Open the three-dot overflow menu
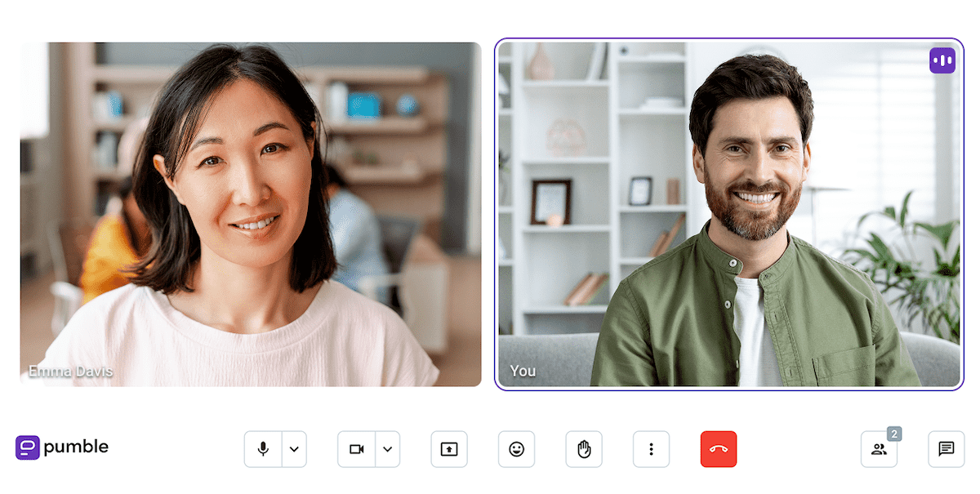This screenshot has height=494, width=980. tap(651, 448)
